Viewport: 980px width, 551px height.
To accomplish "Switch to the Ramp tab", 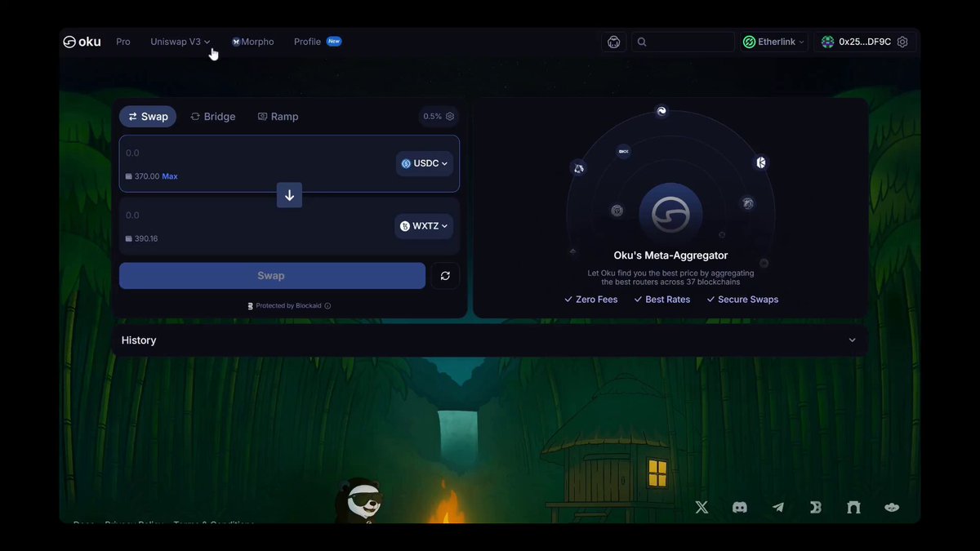I will tap(278, 117).
